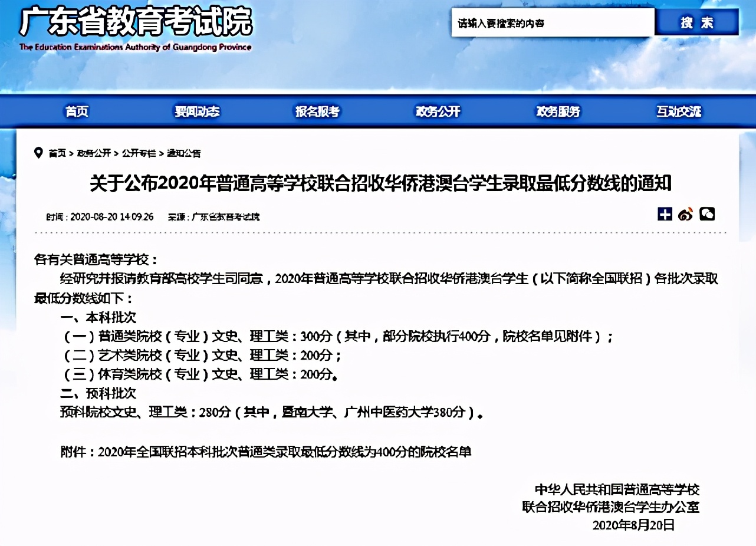Open the 政务服务 navigation menu
Image resolution: width=756 pixels, height=546 pixels.
click(557, 111)
